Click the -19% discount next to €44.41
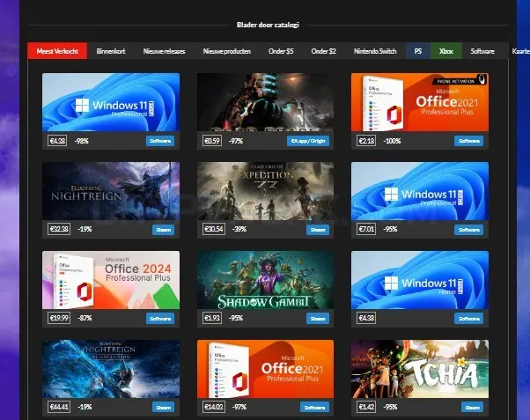Screen dimensions: 530x420 click(85, 407)
